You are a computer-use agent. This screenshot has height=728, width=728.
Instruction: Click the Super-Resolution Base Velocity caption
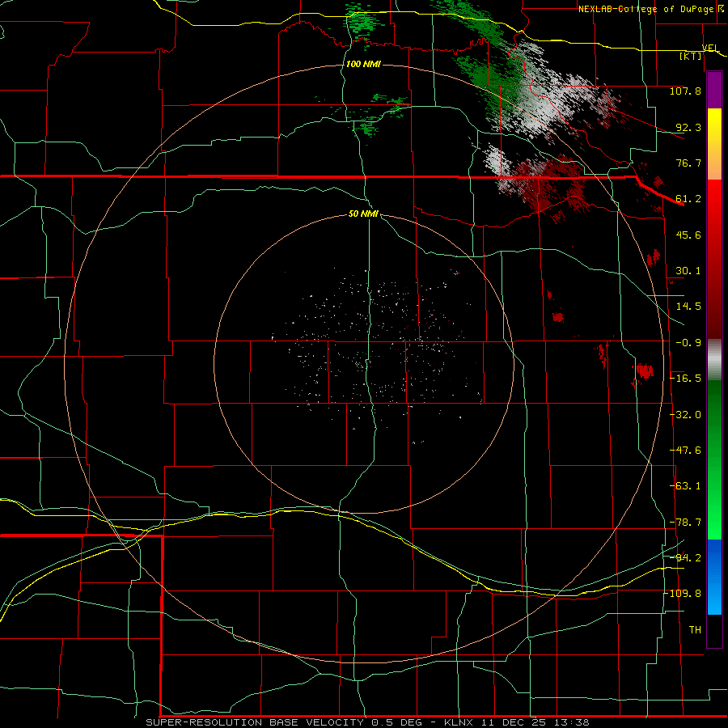pos(367,722)
